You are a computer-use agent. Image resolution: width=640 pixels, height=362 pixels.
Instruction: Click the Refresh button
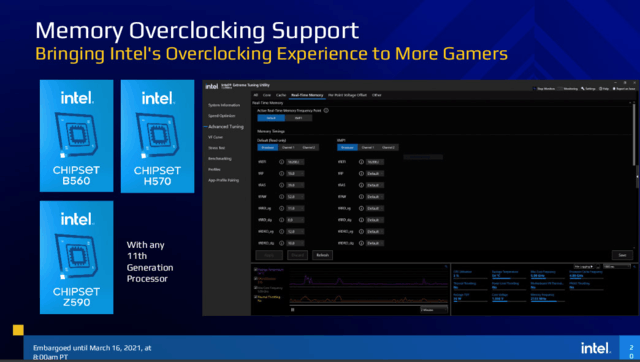[322, 255]
